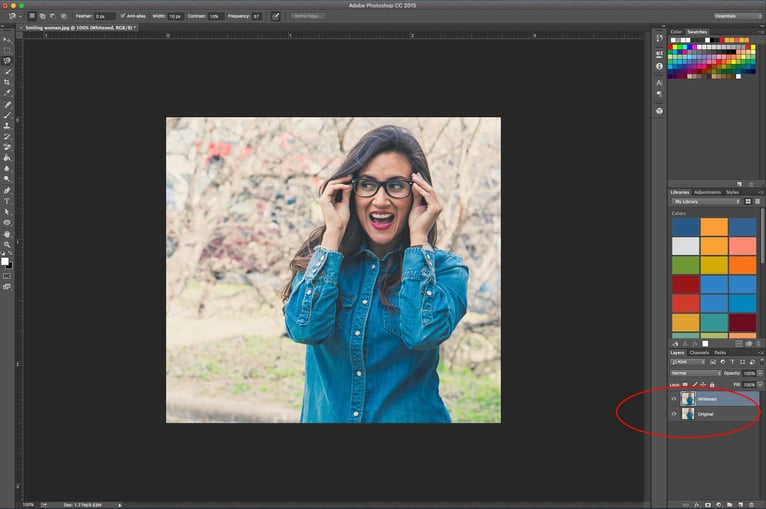This screenshot has width=766, height=509.
Task: Toggle the layer filter on/off switch
Action: click(x=762, y=361)
